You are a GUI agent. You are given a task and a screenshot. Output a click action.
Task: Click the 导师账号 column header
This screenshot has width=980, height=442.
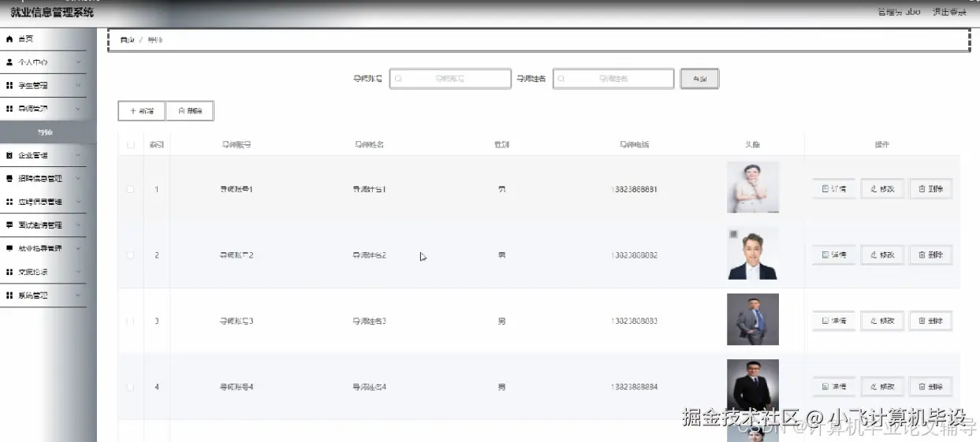(237, 145)
